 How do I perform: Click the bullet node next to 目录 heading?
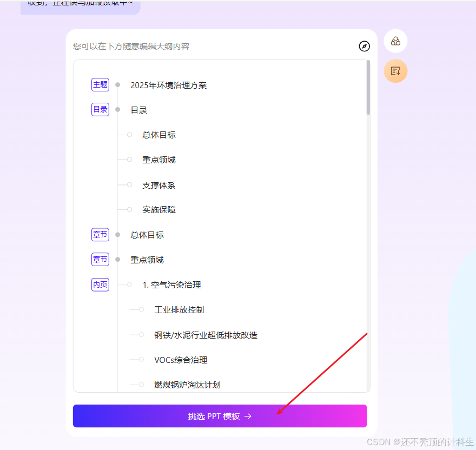pos(118,109)
